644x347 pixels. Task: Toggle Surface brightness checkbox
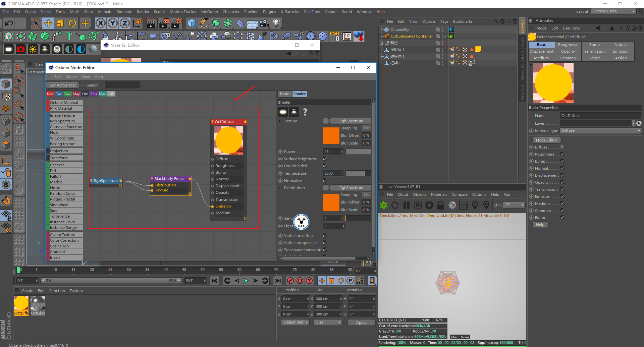325,159
